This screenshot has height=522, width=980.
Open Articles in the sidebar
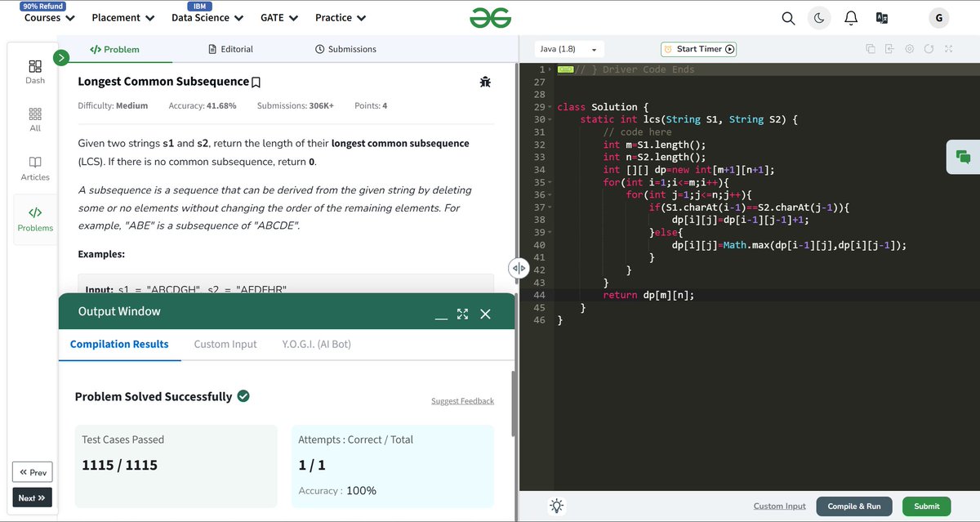pyautogui.click(x=35, y=168)
